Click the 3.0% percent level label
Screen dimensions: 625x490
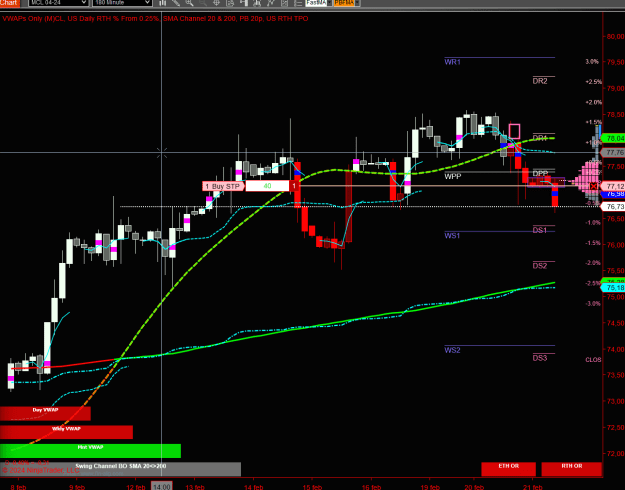[x=592, y=62]
